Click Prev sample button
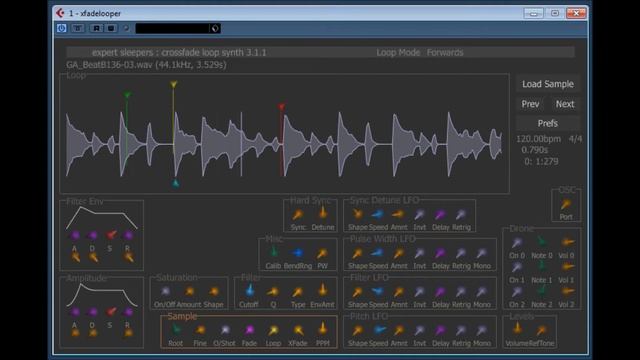 point(530,104)
